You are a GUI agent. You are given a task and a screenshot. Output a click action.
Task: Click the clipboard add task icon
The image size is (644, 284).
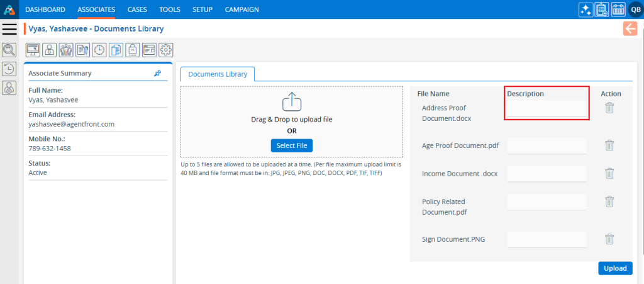point(602,9)
